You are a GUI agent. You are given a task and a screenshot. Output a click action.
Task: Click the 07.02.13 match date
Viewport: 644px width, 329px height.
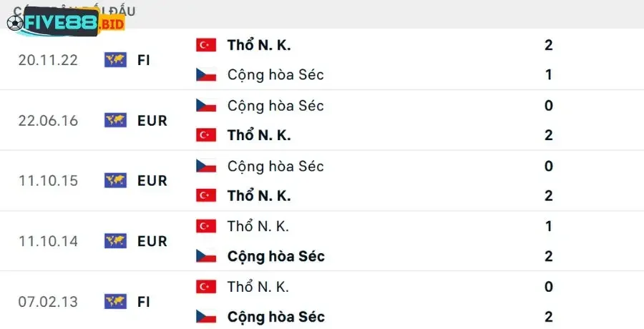pyautogui.click(x=47, y=301)
